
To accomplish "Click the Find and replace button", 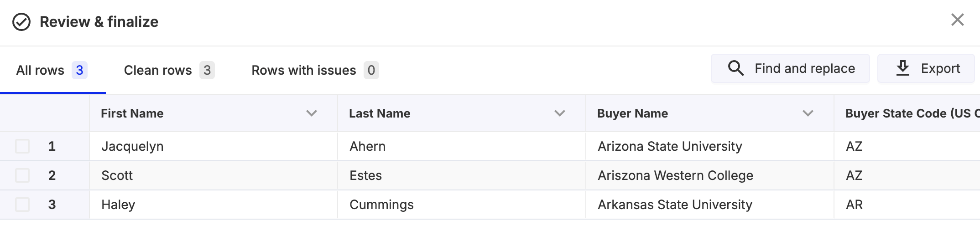I will (x=790, y=68).
